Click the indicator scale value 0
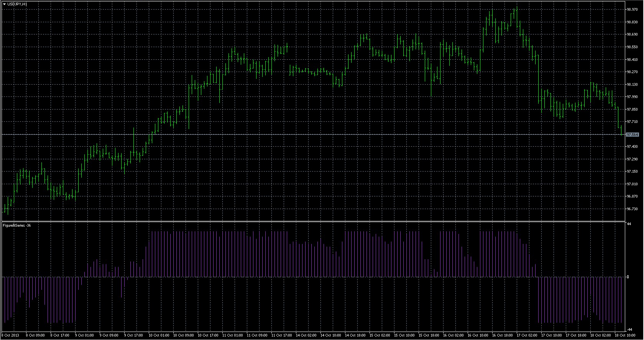644x340 pixels. click(628, 277)
